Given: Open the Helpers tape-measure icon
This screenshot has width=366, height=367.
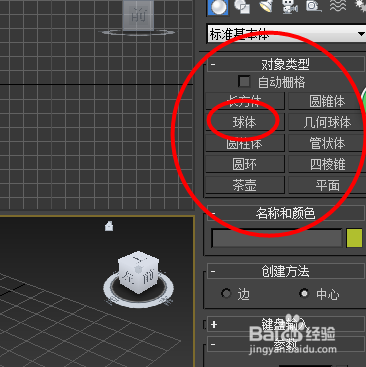Looking at the screenshot, I should tap(313, 6).
